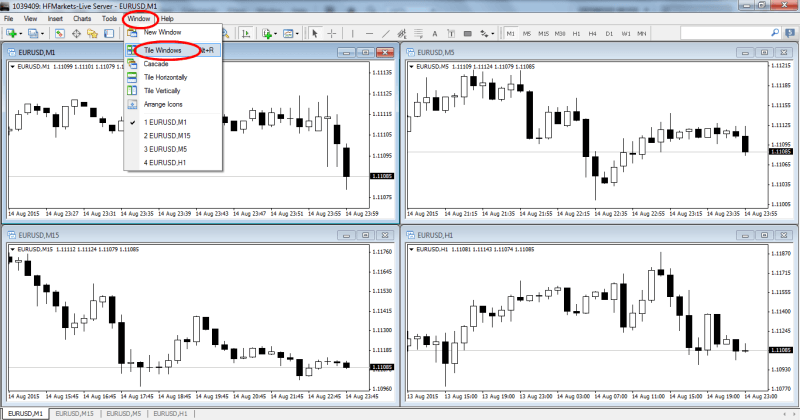This screenshot has height=420, width=800.
Task: Toggle the D1 timeframe button
Action: 609,33
